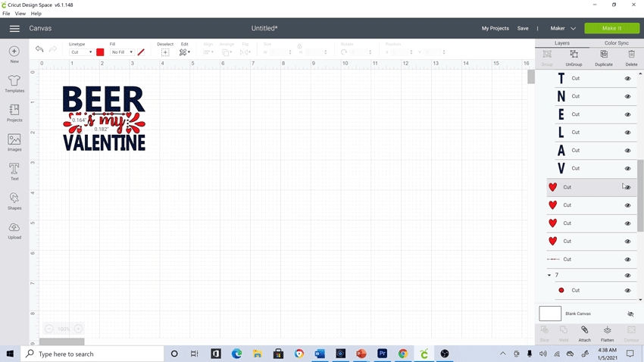This screenshot has height=362, width=644.
Task: Click the canvas vertical scrollbar
Action: click(531, 76)
